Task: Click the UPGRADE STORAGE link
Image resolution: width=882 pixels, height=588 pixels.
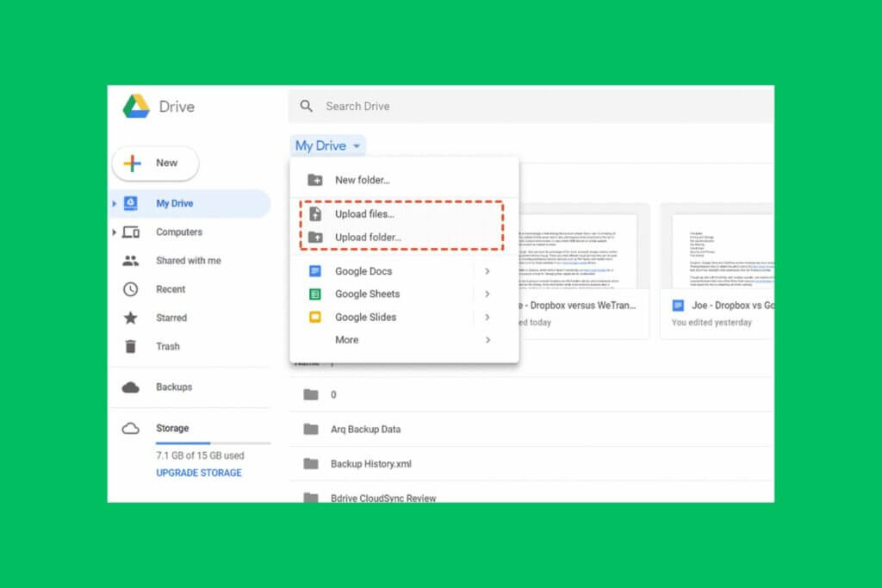Action: (x=199, y=473)
